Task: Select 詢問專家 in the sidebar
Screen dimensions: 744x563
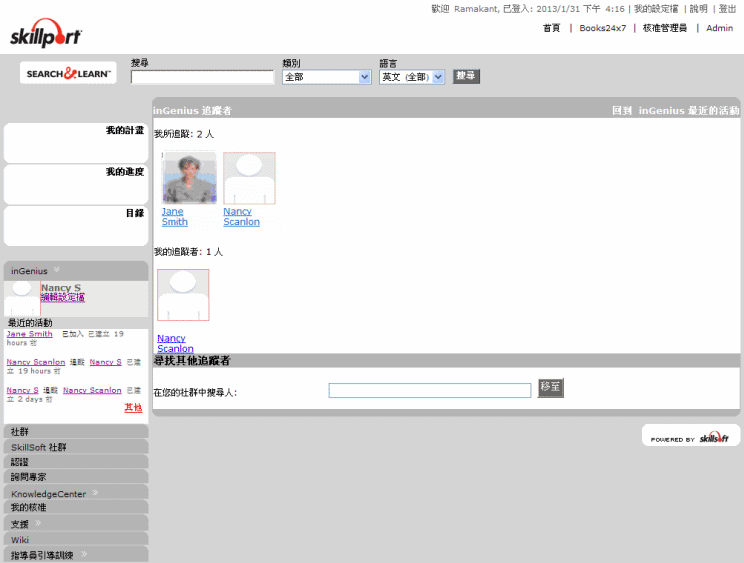Action: pos(76,477)
